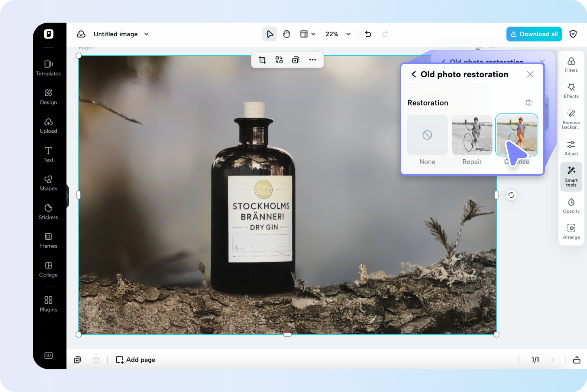The image size is (587, 392).
Task: Close the Old photo restoration panel
Action: [530, 74]
